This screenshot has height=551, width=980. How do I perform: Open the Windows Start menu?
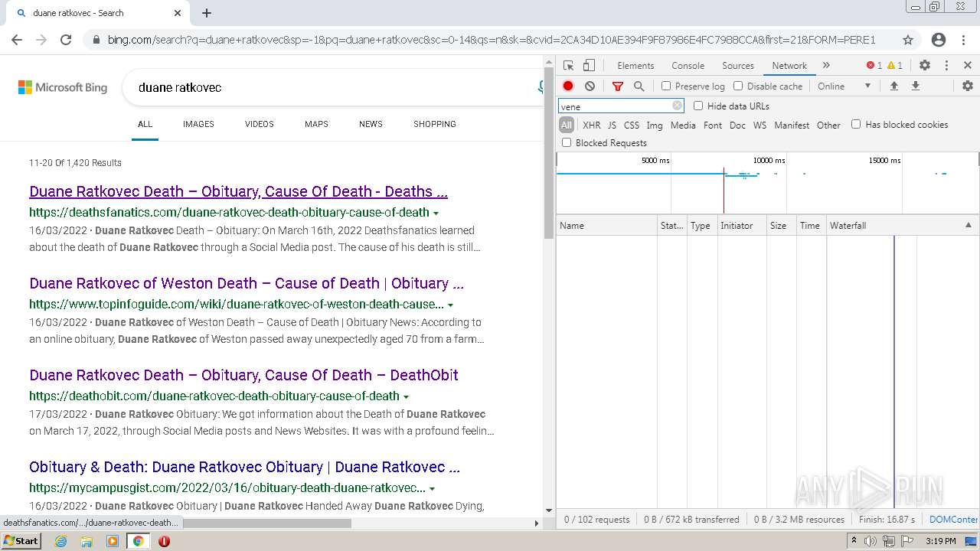[x=21, y=541]
